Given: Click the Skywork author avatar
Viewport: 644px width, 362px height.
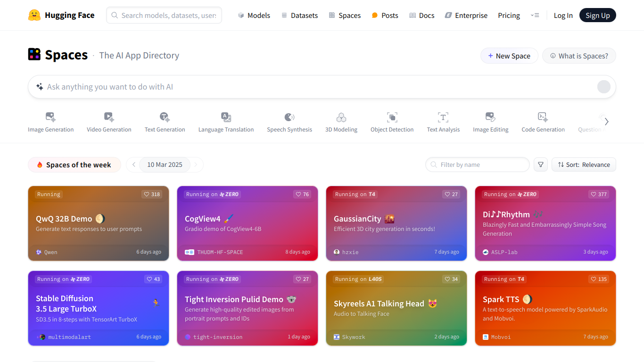Looking at the screenshot, I should [337, 337].
